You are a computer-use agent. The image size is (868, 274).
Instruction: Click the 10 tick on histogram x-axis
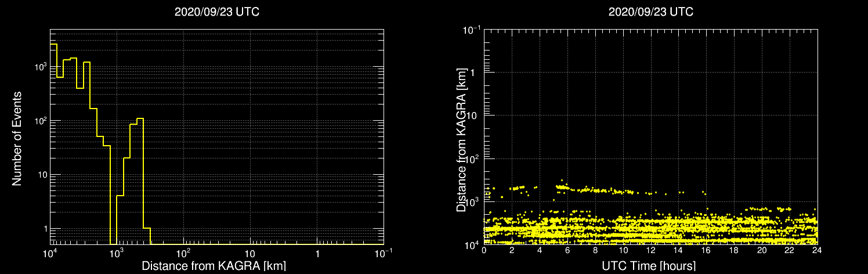250,253
